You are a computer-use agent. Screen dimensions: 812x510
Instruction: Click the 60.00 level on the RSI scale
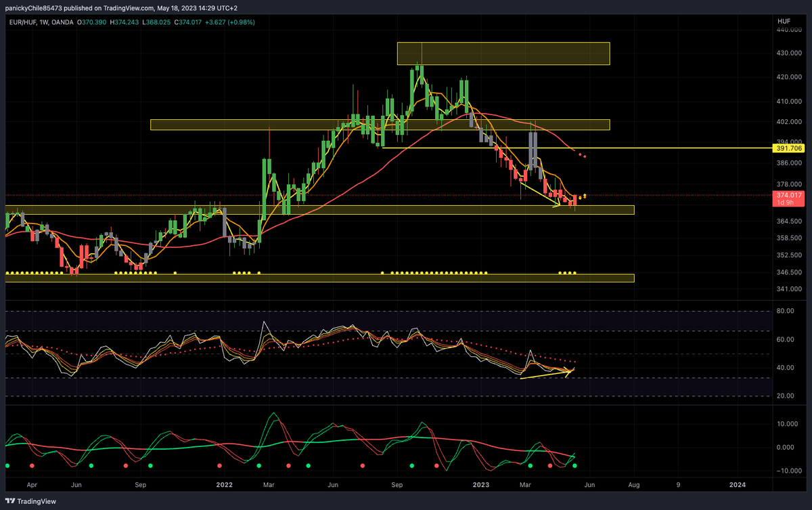click(785, 340)
